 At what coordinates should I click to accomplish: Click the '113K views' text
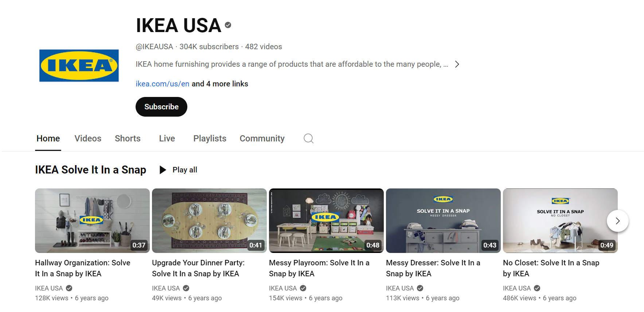(403, 298)
